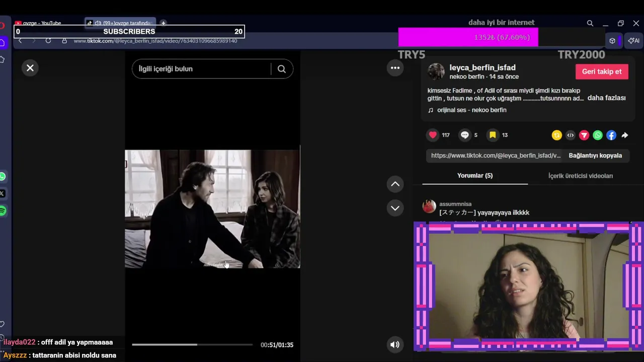Get embed code icon
The image size is (644, 362).
570,135
